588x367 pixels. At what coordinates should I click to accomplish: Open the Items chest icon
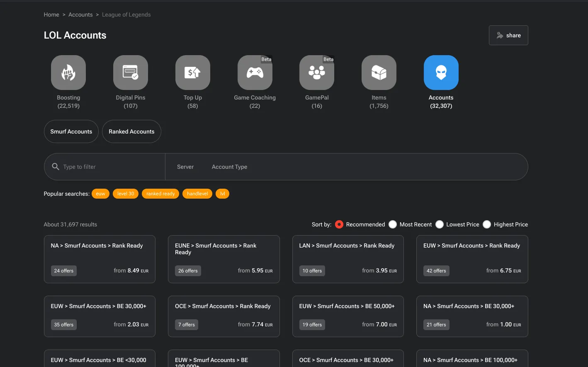379,73
